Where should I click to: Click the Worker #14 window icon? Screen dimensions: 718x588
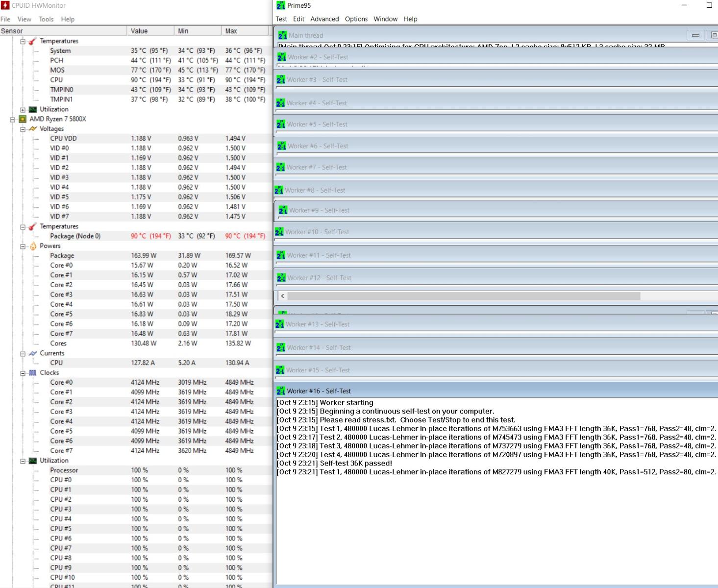[281, 347]
